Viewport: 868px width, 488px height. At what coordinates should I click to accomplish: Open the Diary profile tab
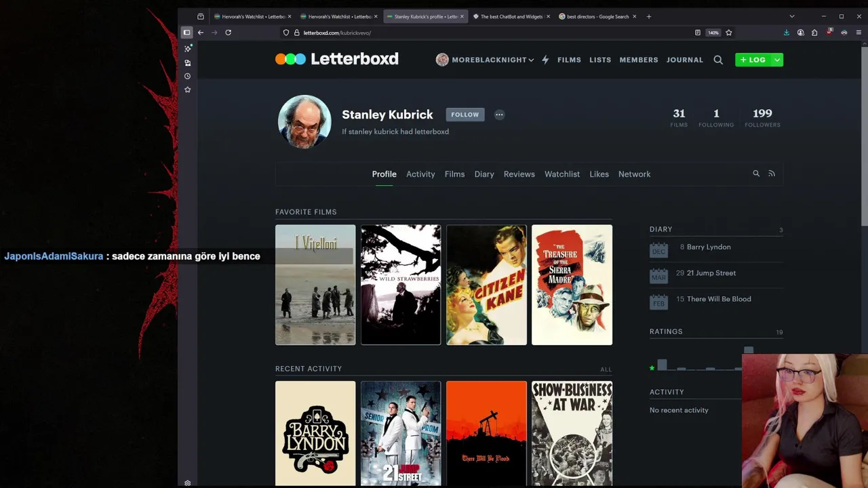(x=484, y=174)
